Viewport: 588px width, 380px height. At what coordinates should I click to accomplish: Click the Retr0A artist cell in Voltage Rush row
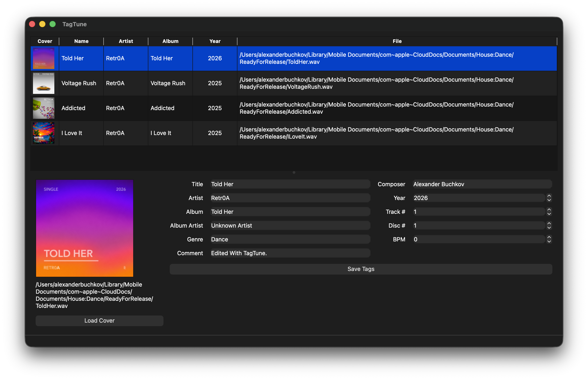(126, 83)
